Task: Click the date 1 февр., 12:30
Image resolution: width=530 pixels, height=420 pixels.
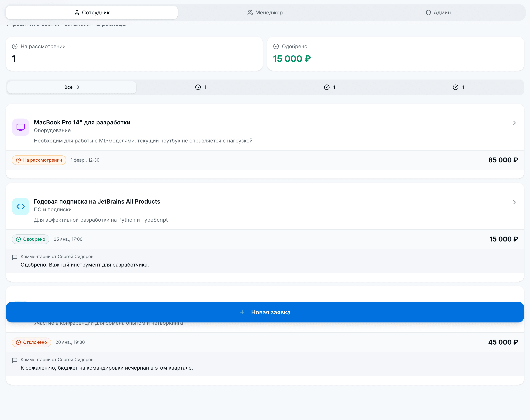Action: pos(85,160)
